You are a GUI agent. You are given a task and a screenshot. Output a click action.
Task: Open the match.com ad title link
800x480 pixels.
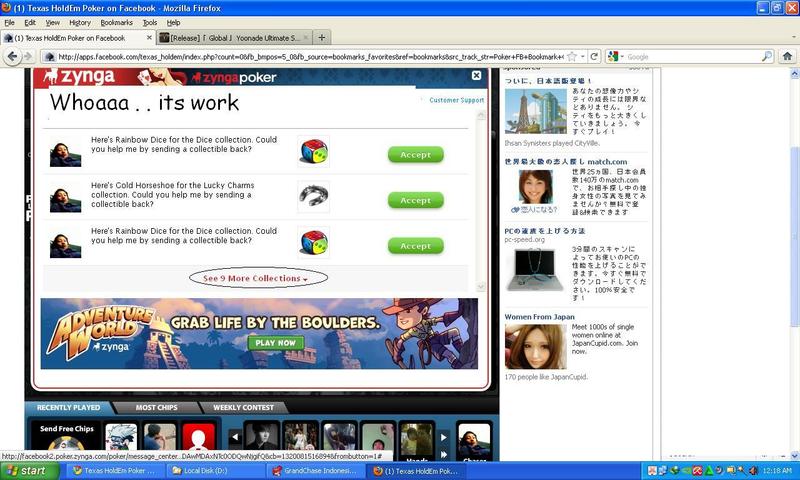point(566,162)
